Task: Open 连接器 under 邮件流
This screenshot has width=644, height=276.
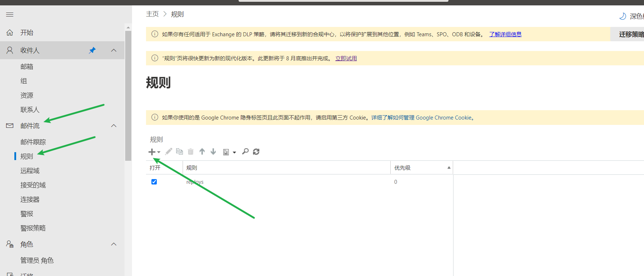Action: point(30,200)
